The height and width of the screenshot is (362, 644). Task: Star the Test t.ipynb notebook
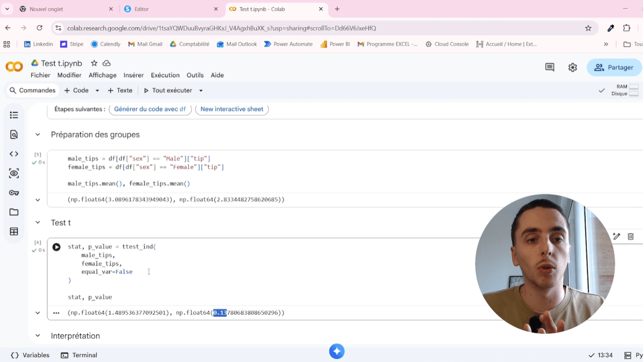(94, 63)
